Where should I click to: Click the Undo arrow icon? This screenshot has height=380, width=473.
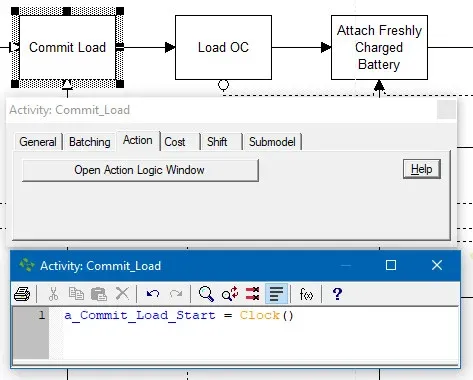click(153, 294)
